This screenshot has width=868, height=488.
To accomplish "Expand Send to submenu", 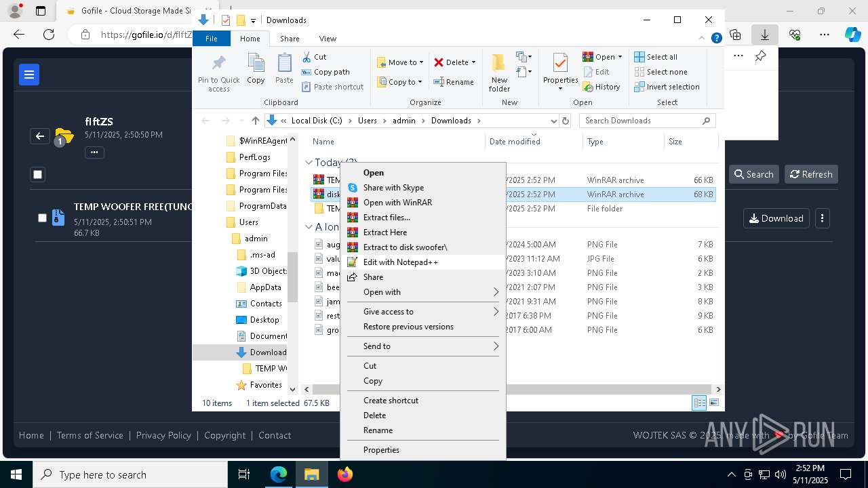I will tap(423, 346).
